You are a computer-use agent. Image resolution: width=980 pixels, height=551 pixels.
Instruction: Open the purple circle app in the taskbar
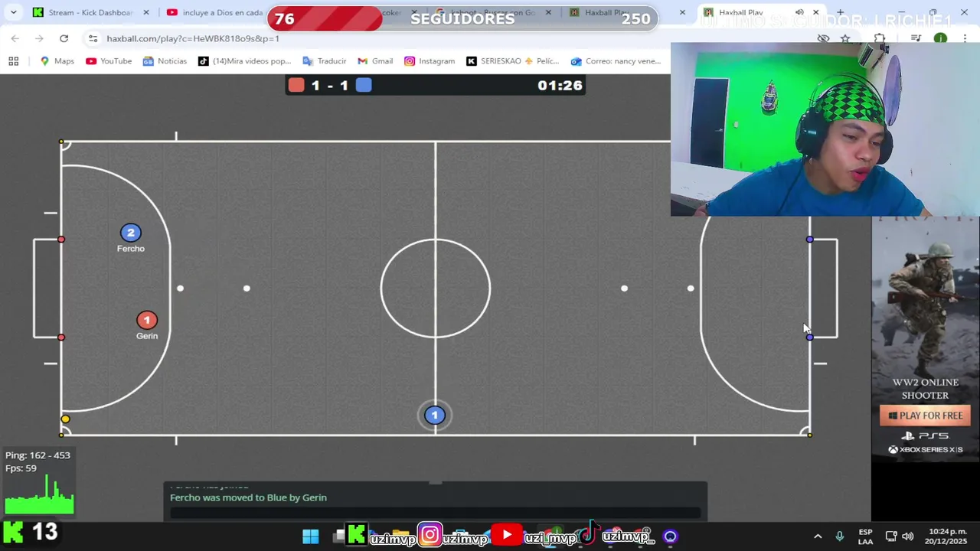click(x=670, y=536)
